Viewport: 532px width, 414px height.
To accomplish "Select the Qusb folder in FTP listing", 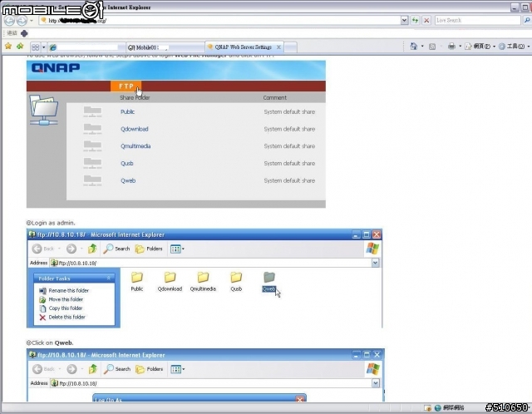I will (x=236, y=281).
